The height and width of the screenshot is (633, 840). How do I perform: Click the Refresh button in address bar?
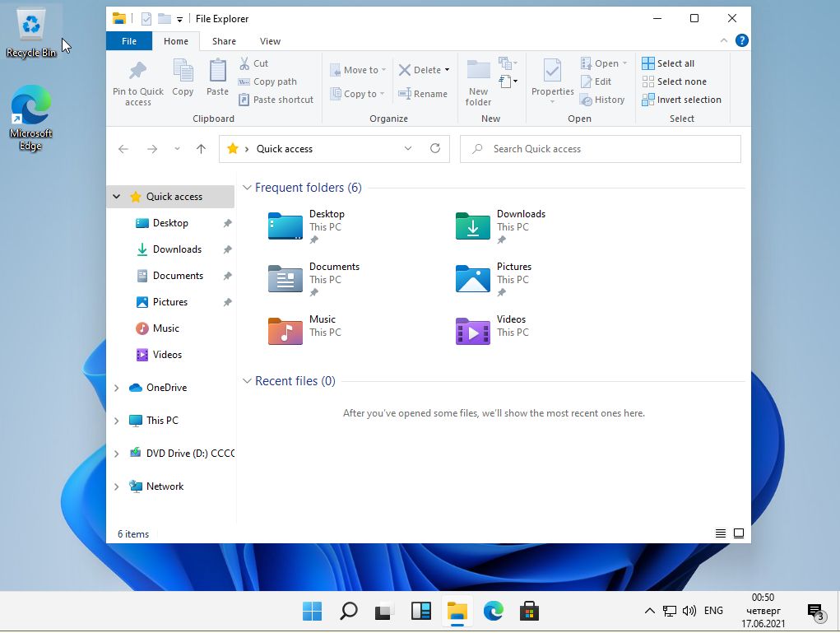coord(435,149)
